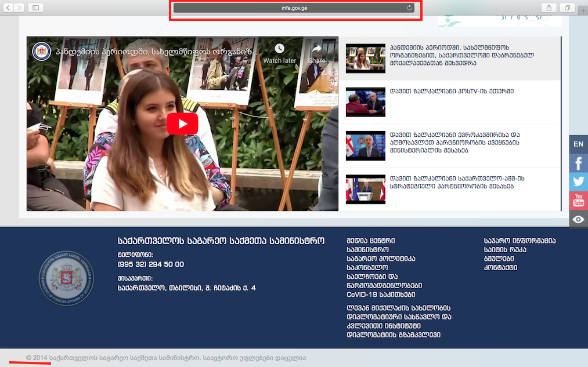Open the Twitter icon on the side panel
588x367 pixels.
pyautogui.click(x=578, y=181)
